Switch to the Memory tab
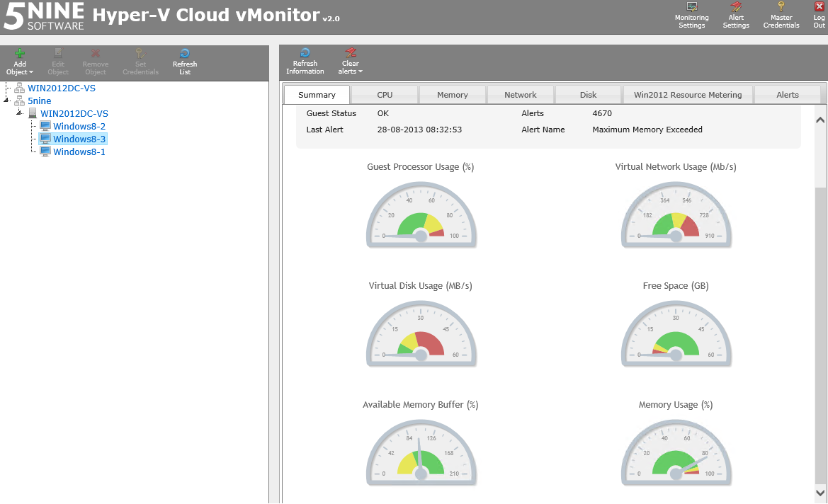This screenshot has width=828, height=504. point(453,95)
